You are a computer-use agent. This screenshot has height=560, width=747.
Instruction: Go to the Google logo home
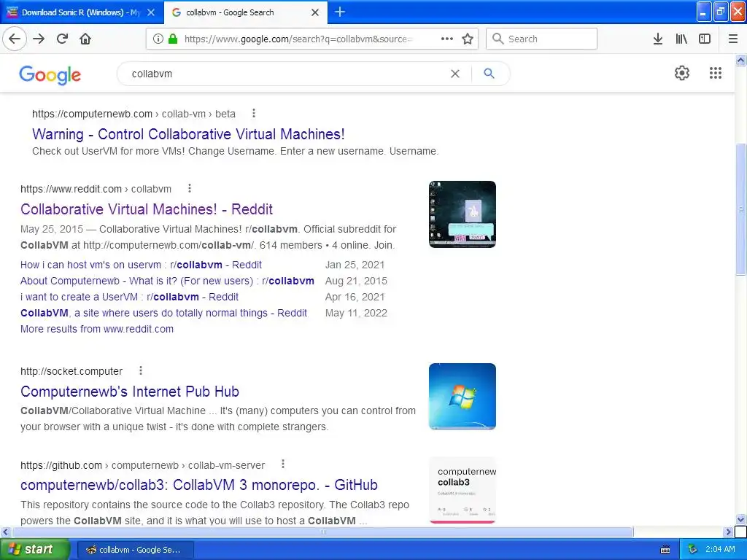[50, 75]
